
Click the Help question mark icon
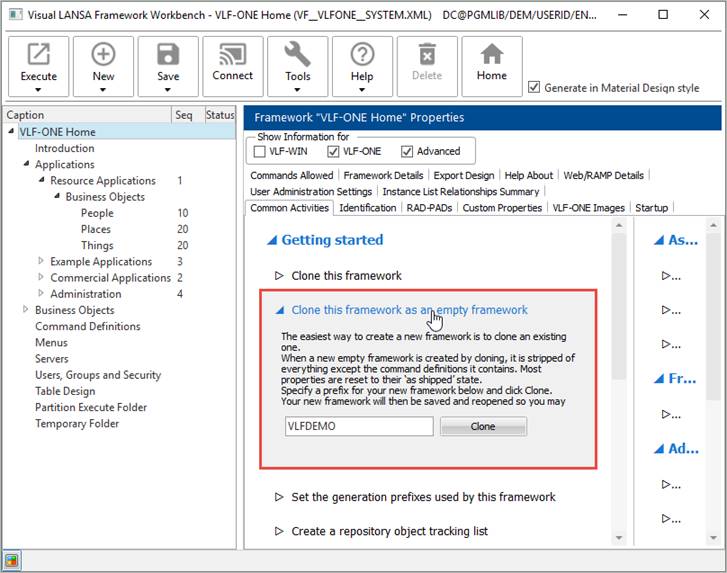point(362,55)
